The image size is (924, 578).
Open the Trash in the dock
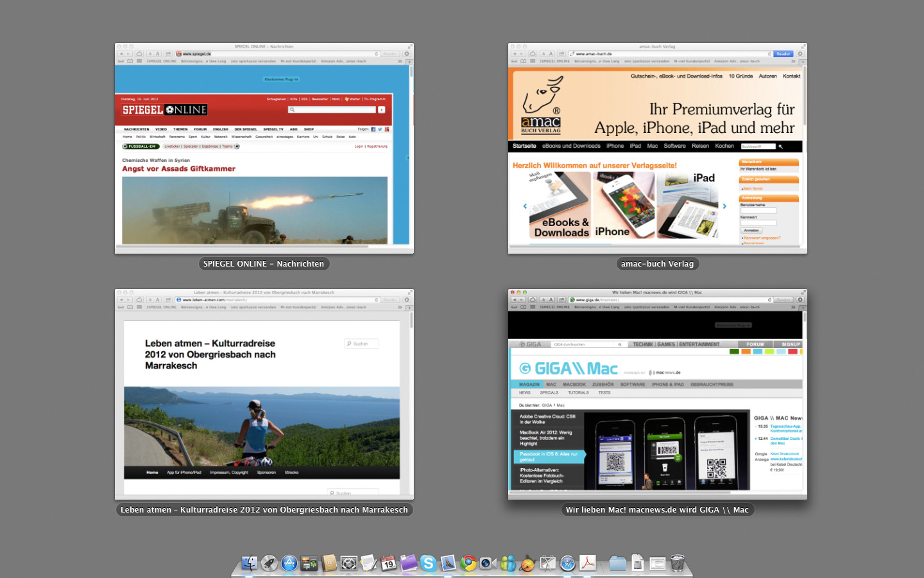[678, 563]
